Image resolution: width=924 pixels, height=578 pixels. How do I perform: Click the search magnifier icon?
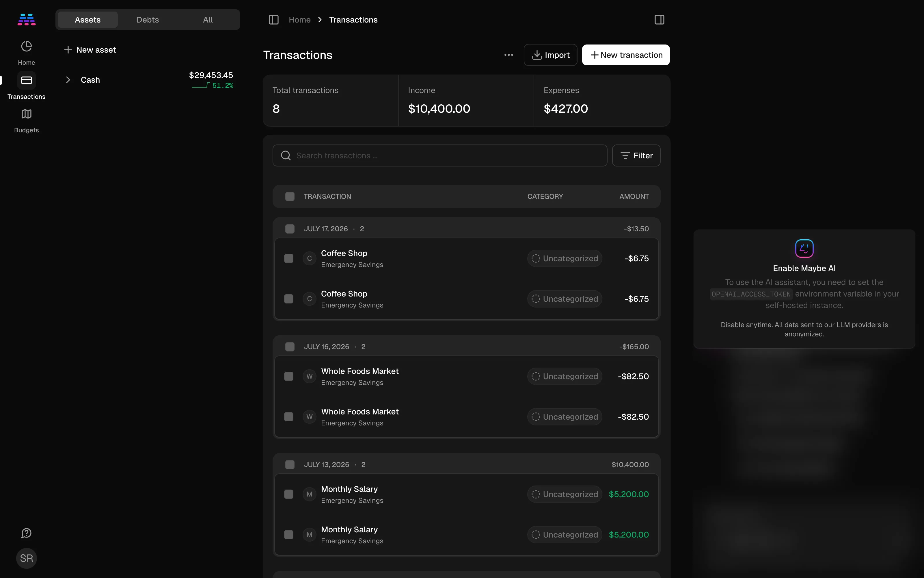point(286,155)
